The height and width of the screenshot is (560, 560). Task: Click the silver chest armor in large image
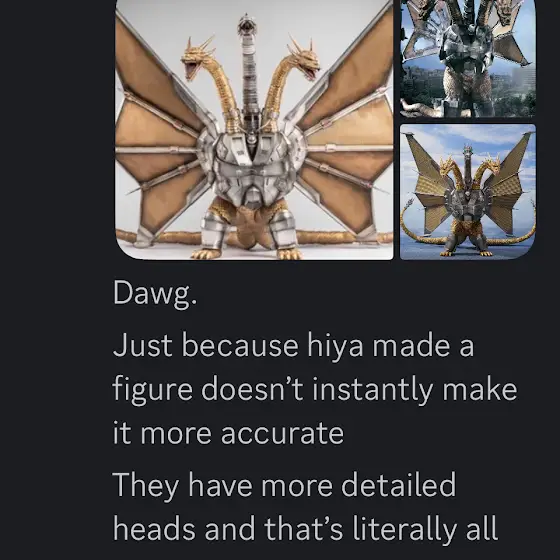(252, 161)
